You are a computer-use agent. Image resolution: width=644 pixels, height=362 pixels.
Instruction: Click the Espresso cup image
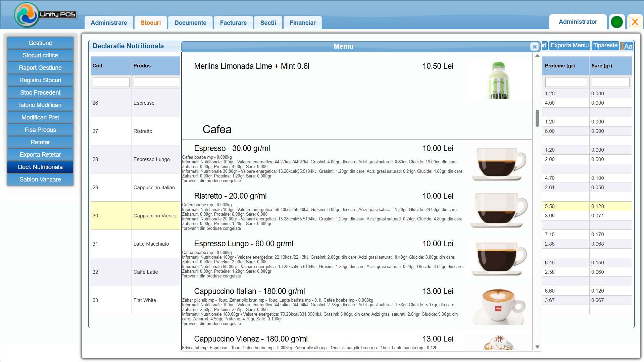498,164
